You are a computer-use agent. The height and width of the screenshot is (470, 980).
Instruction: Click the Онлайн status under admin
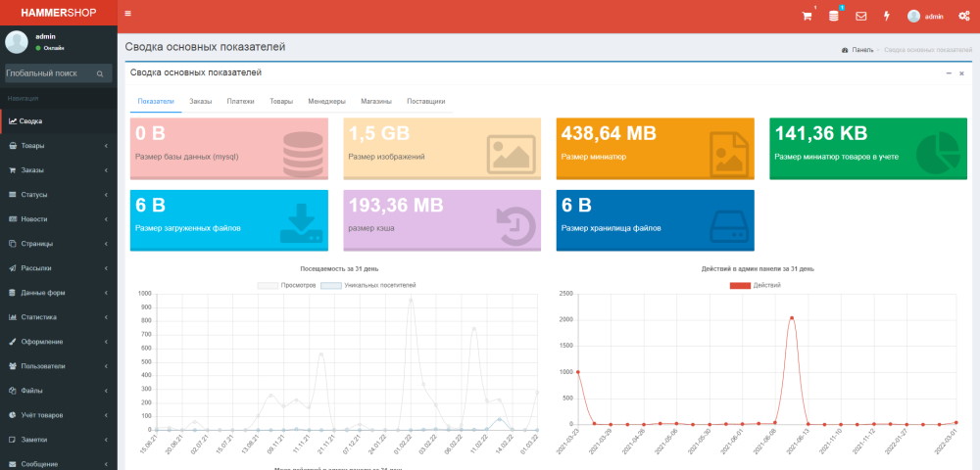coord(50,48)
